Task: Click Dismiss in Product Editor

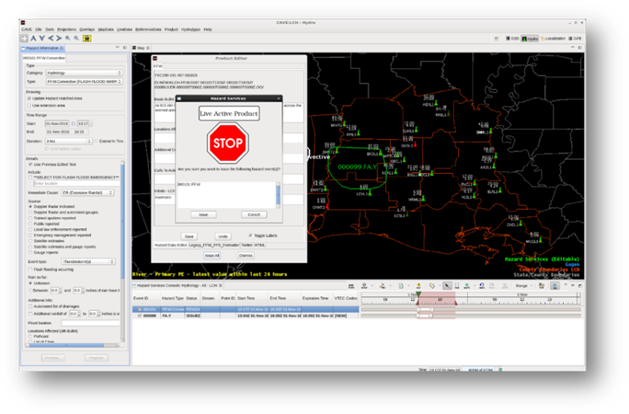Action: tap(246, 255)
